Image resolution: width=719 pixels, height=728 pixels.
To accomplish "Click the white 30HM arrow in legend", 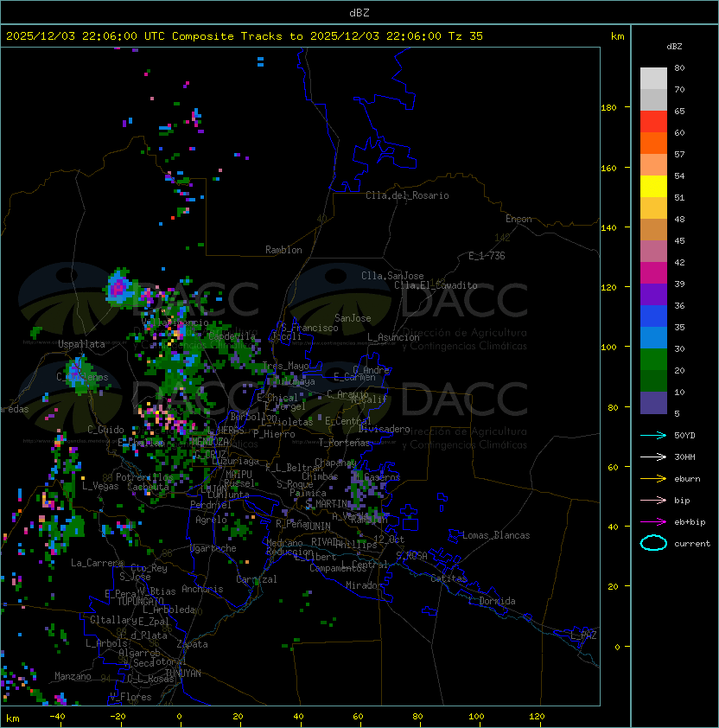I will pyautogui.click(x=653, y=457).
